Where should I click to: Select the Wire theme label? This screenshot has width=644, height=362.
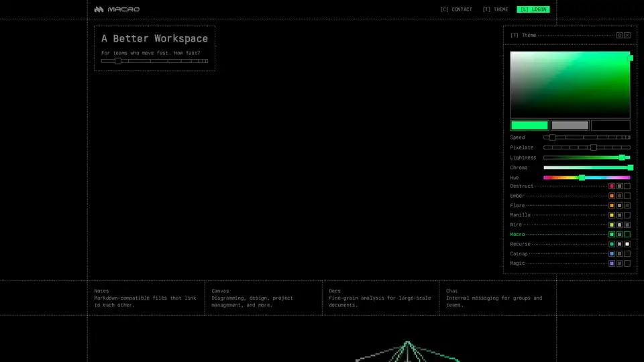pos(515,225)
